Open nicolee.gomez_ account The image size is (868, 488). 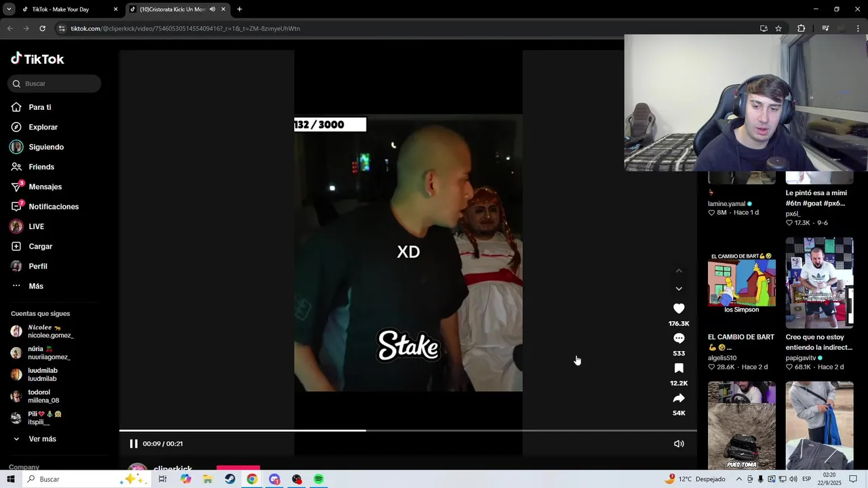click(41, 331)
